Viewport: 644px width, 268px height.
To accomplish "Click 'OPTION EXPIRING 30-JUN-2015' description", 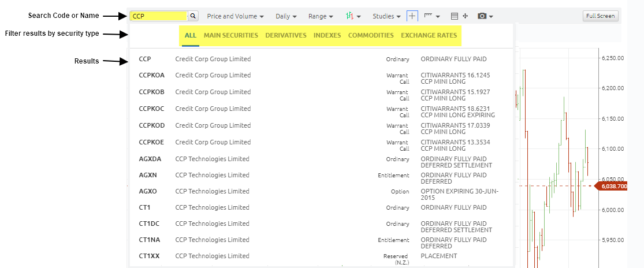I will tap(460, 195).
